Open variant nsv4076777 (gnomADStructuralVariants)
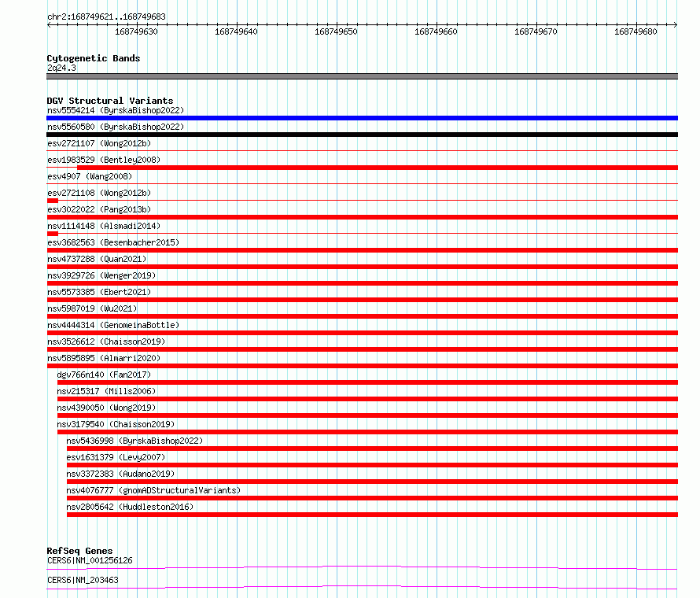The height and width of the screenshot is (598, 700). (x=153, y=490)
